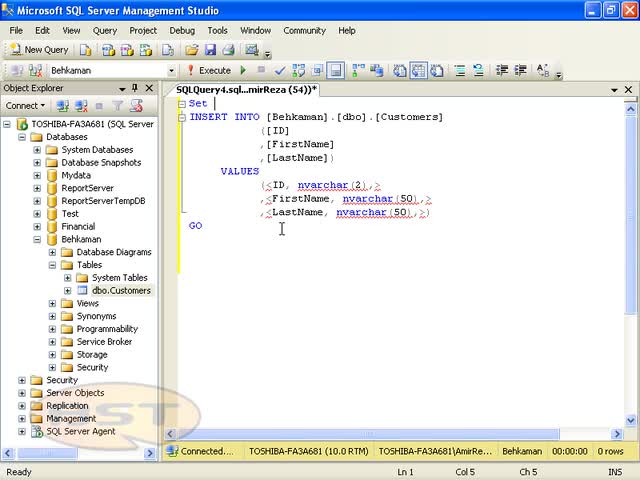Click the Disconnect icon in Object Explorer

(80, 105)
